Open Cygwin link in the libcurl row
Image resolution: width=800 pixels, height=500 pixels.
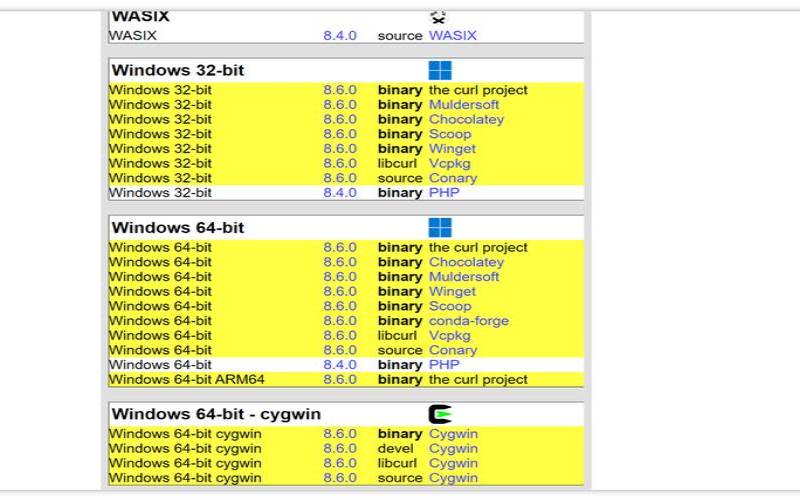pyautogui.click(x=453, y=463)
